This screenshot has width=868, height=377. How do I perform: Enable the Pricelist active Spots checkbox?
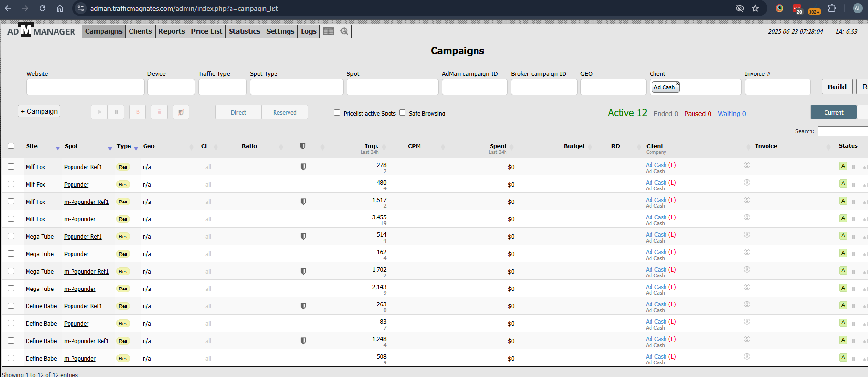(337, 113)
